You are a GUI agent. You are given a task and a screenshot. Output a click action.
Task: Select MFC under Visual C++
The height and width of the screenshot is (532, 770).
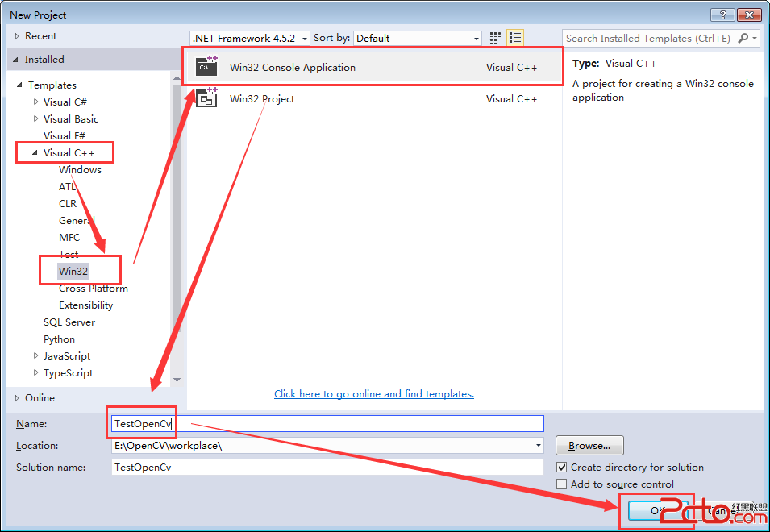[69, 238]
